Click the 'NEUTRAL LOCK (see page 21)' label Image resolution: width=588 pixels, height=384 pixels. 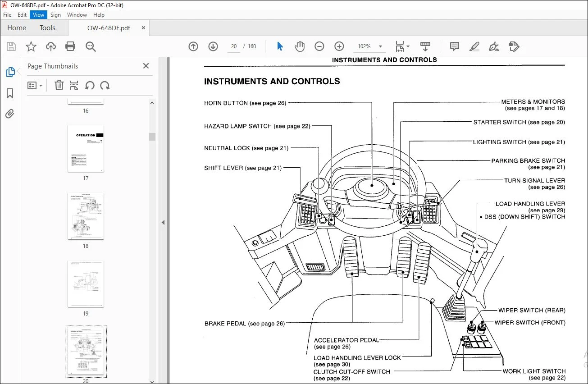pos(246,148)
